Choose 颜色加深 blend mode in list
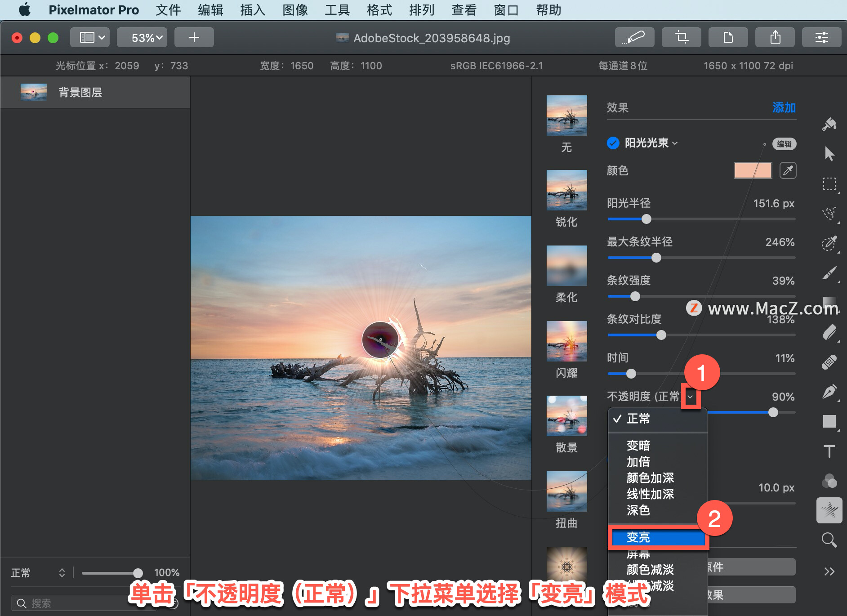Screen dimensions: 847x616 tap(658, 478)
